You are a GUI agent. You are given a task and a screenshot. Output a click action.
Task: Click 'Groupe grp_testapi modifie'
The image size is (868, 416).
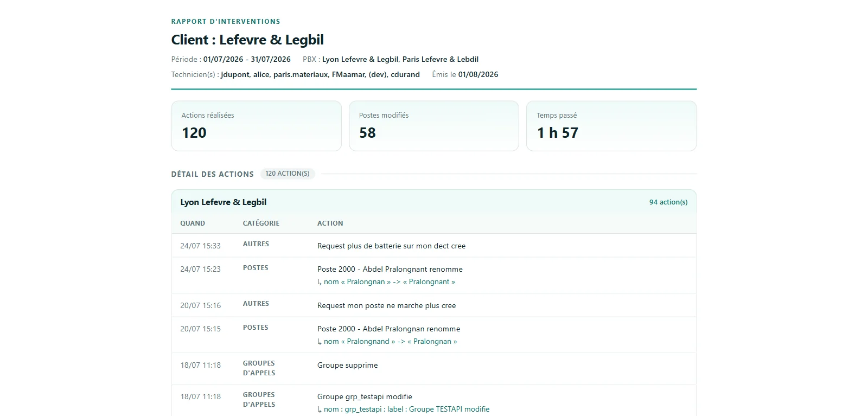click(365, 396)
